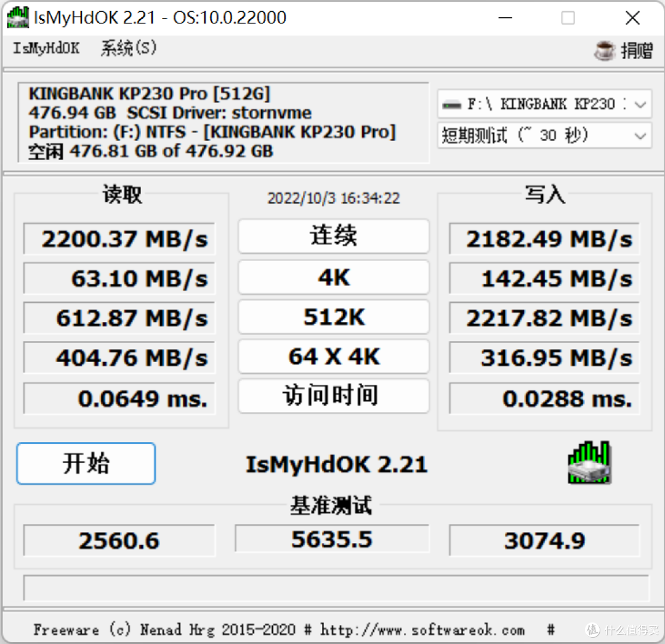The width and height of the screenshot is (665, 644).
Task: Expand the 短期测试 (~30 秒) test duration dropdown
Action: [x=544, y=135]
